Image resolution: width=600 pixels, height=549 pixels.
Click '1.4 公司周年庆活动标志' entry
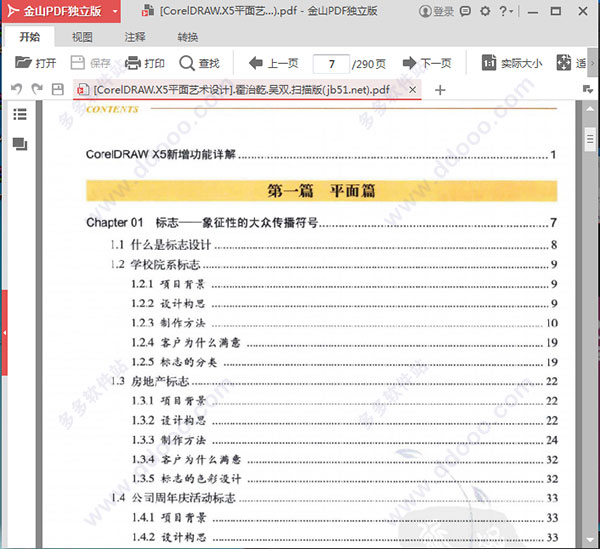[334, 498]
